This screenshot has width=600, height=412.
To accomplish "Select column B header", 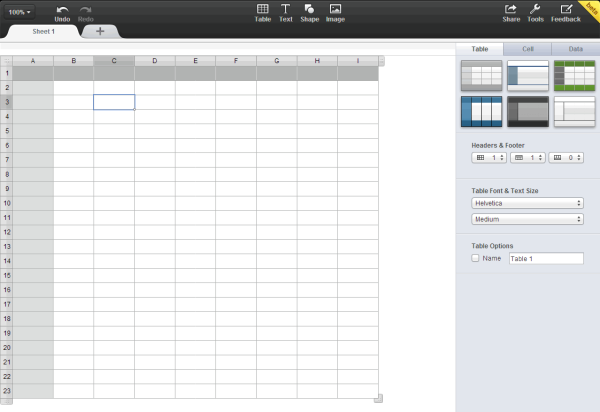I will tap(73, 61).
